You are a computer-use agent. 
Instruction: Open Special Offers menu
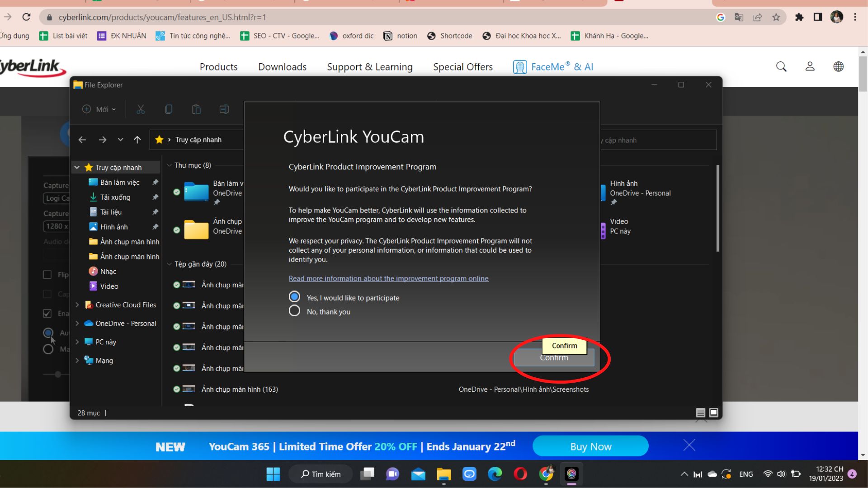pyautogui.click(x=462, y=67)
